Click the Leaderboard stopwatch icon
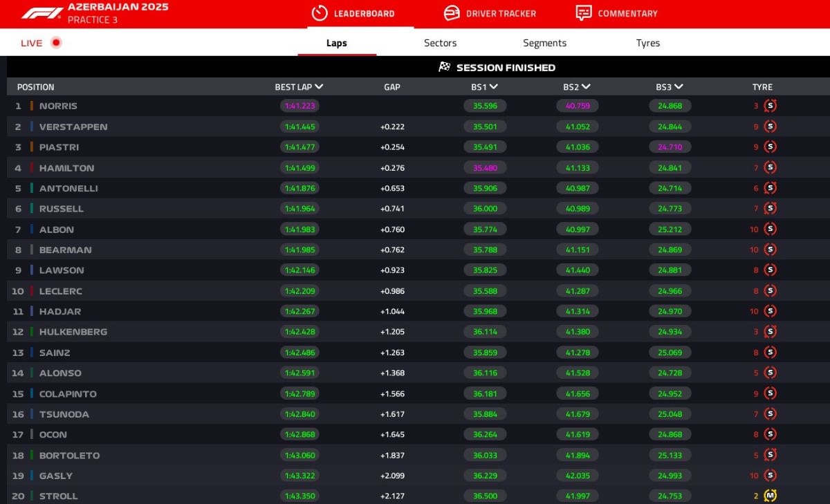 [x=319, y=13]
